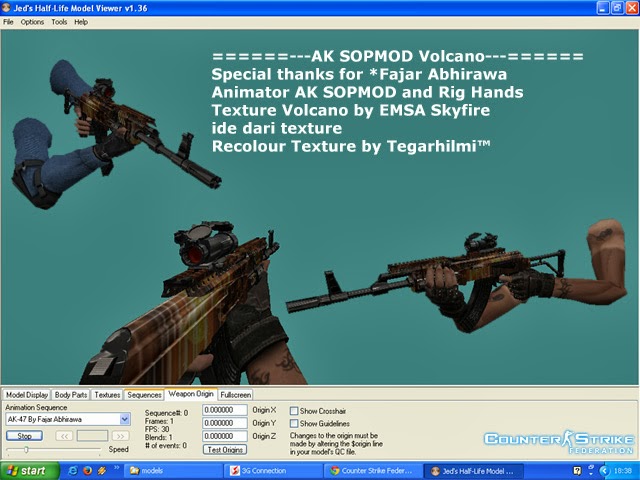Minimize the Model Viewer window
The height and width of the screenshot is (480, 640).
(603, 8)
